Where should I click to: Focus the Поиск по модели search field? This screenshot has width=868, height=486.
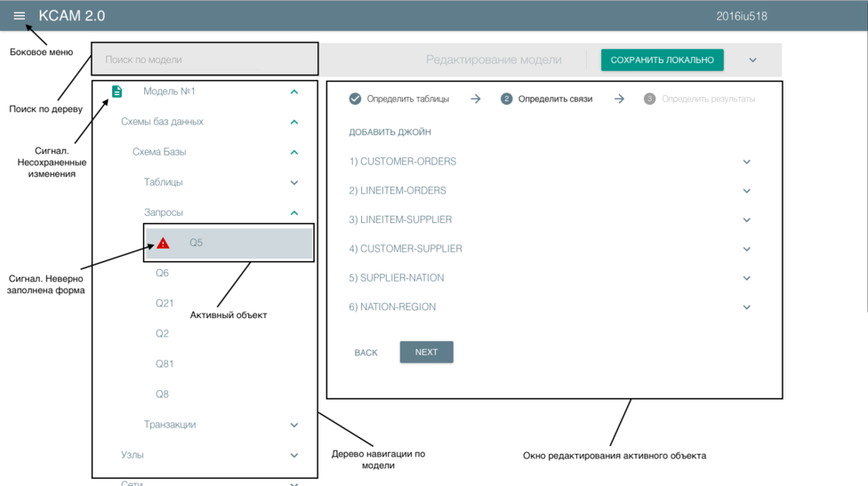(205, 60)
